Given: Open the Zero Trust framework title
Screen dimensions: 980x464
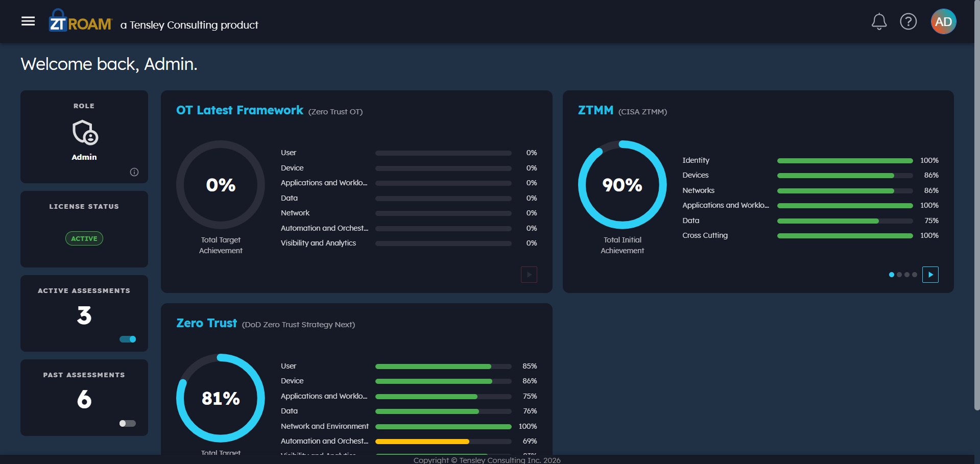Looking at the screenshot, I should pyautogui.click(x=206, y=323).
